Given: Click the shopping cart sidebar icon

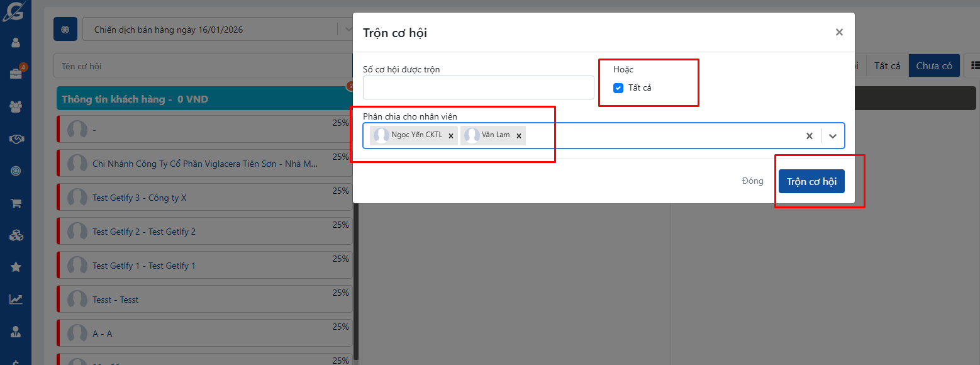Looking at the screenshot, I should pyautogui.click(x=16, y=203).
